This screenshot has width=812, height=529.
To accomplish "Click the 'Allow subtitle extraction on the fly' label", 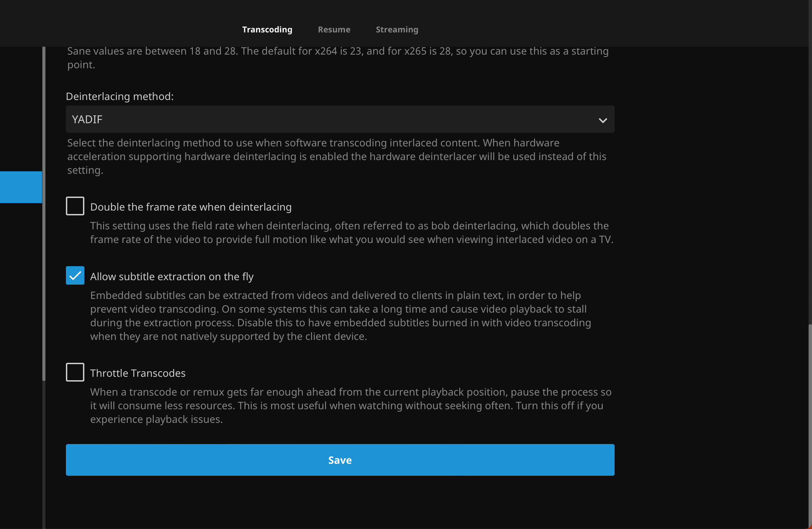I will click(x=172, y=277).
